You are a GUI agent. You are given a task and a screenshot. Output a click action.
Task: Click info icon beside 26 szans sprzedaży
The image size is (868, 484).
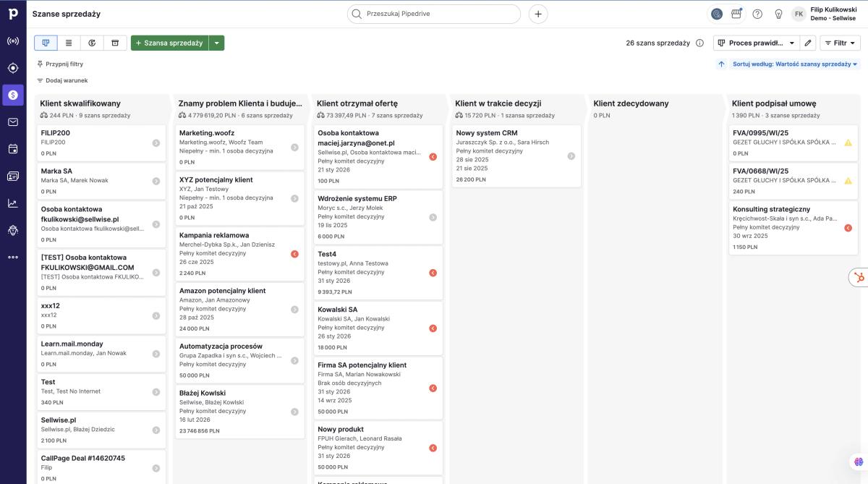tap(699, 43)
